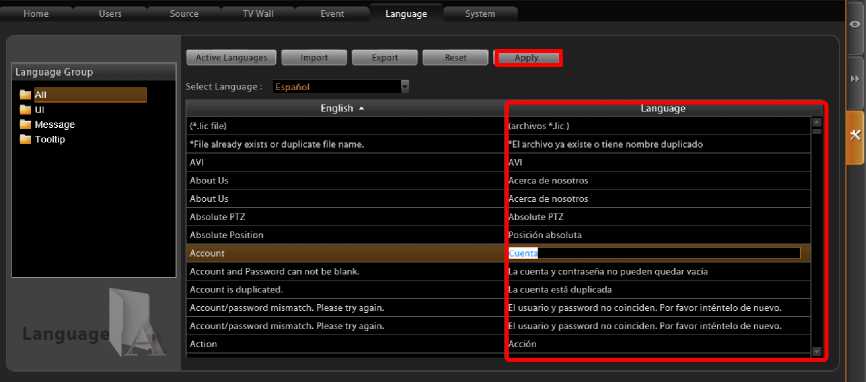This screenshot has width=866, height=382.
Task: Click the Import button
Action: click(314, 58)
